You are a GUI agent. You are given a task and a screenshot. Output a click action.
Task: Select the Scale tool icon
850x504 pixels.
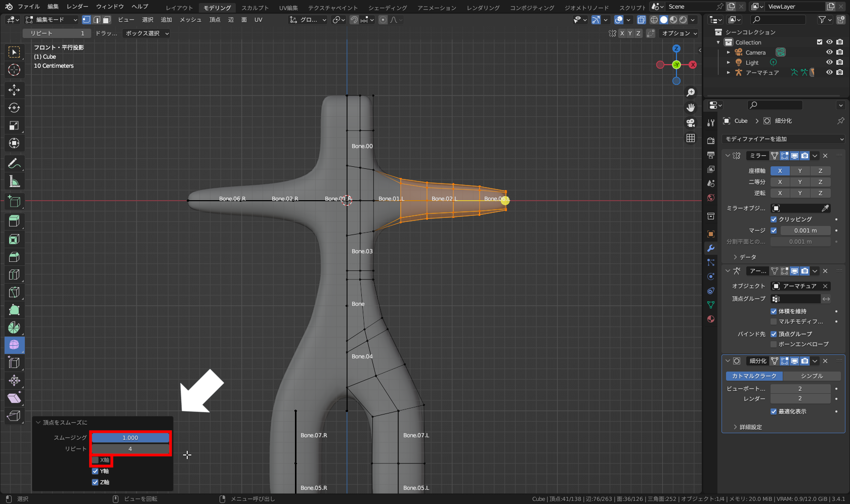click(x=14, y=125)
